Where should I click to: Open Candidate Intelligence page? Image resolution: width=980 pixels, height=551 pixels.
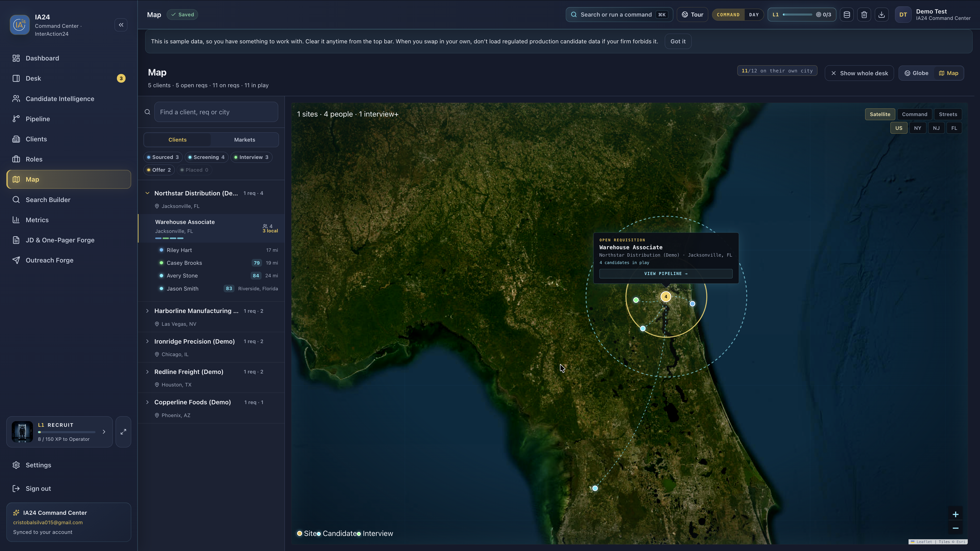click(69, 98)
